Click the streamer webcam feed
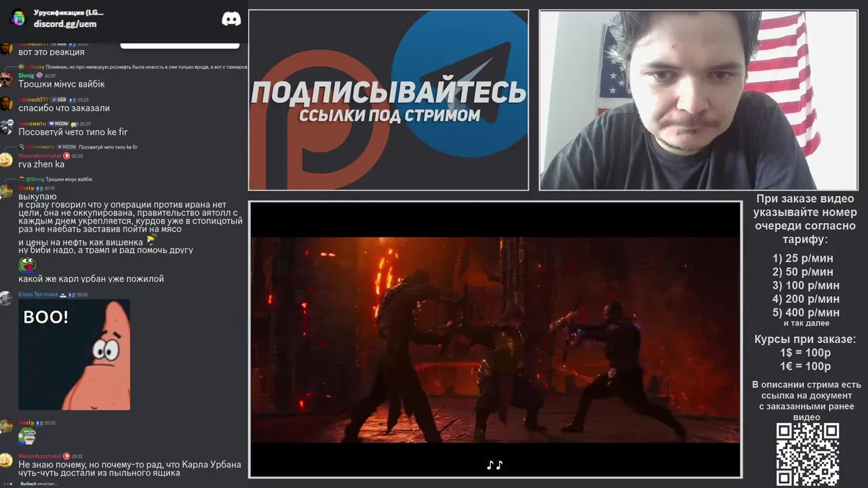 698,100
